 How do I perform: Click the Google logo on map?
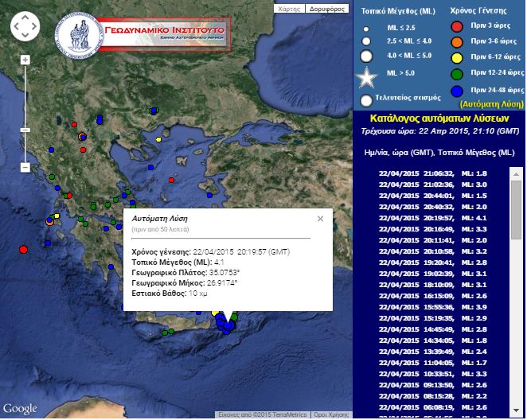(x=20, y=409)
